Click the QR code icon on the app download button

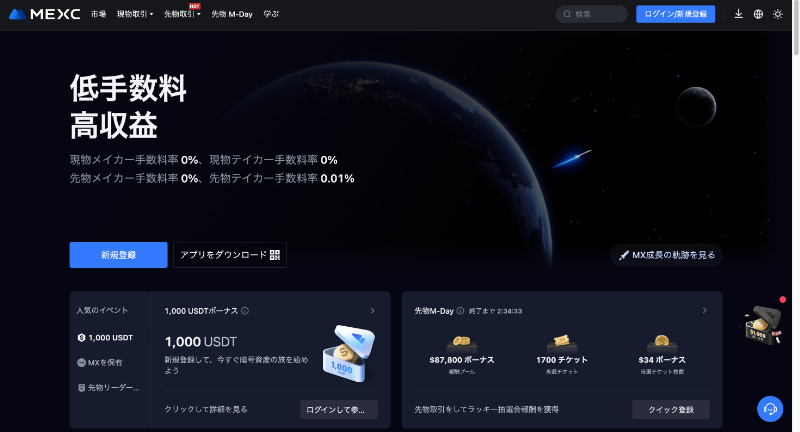click(274, 255)
